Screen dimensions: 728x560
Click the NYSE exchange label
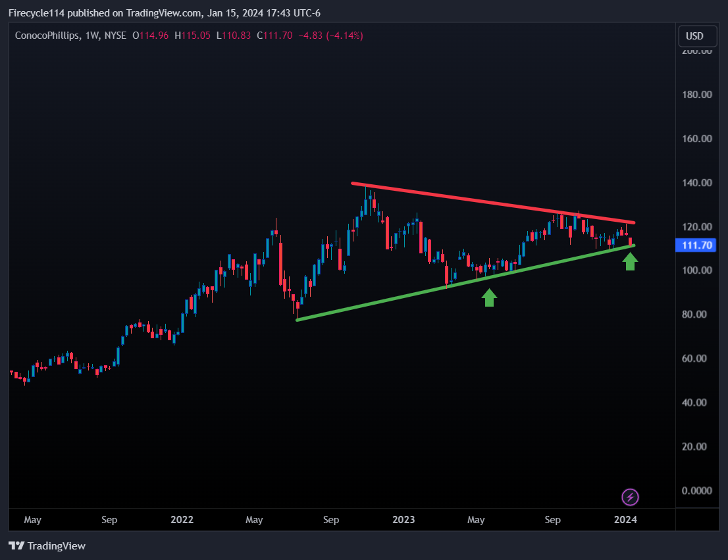(x=115, y=36)
